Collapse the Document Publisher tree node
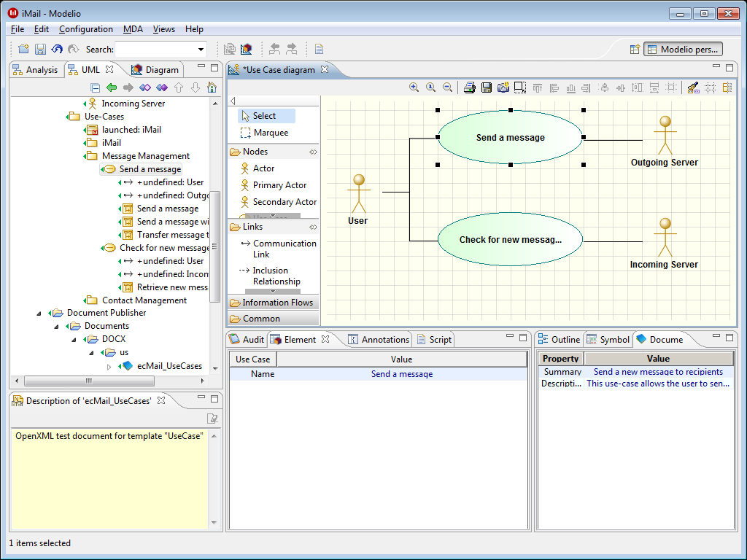 pyautogui.click(x=39, y=314)
